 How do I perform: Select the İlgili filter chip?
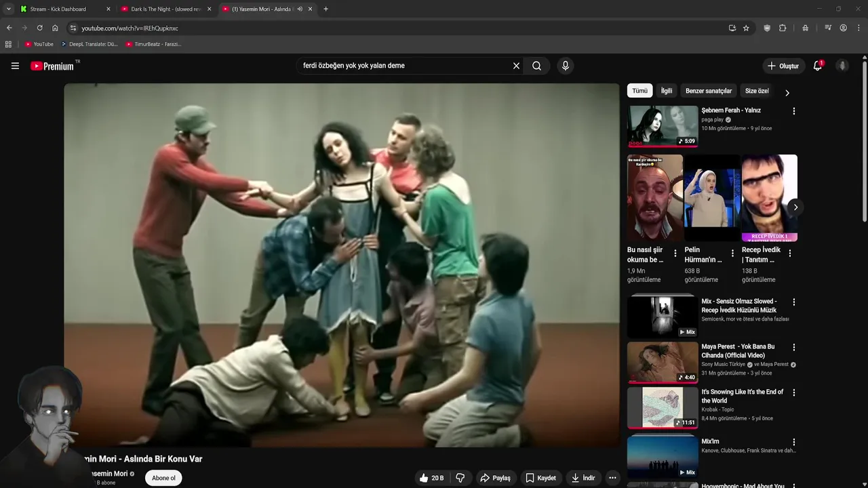[667, 91]
